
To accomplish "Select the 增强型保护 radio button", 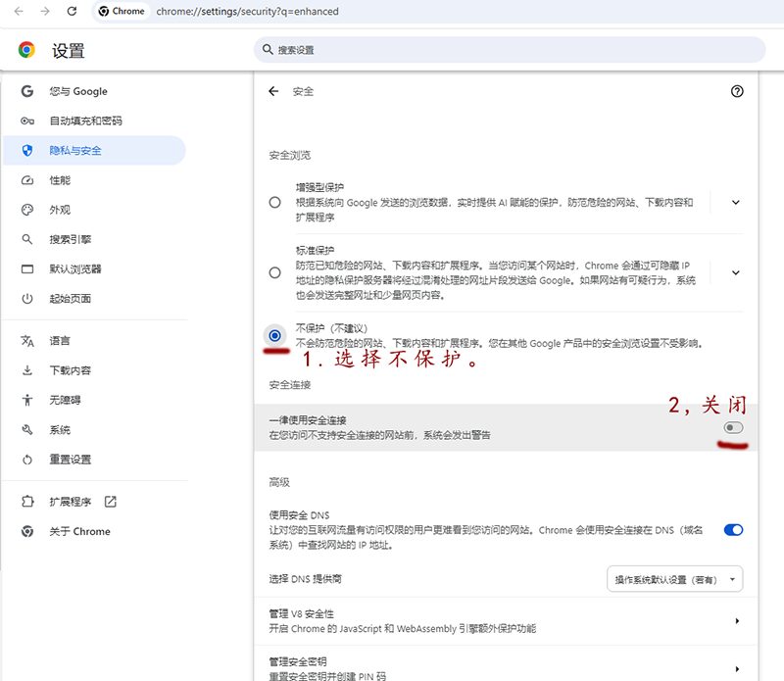I will [275, 203].
